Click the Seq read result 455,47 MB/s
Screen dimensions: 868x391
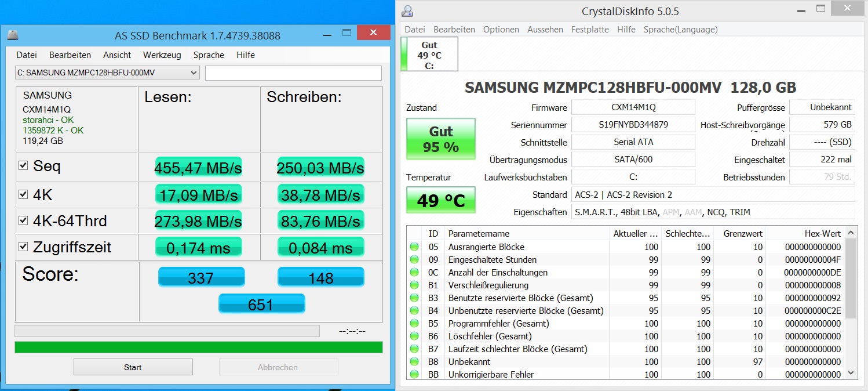point(199,168)
